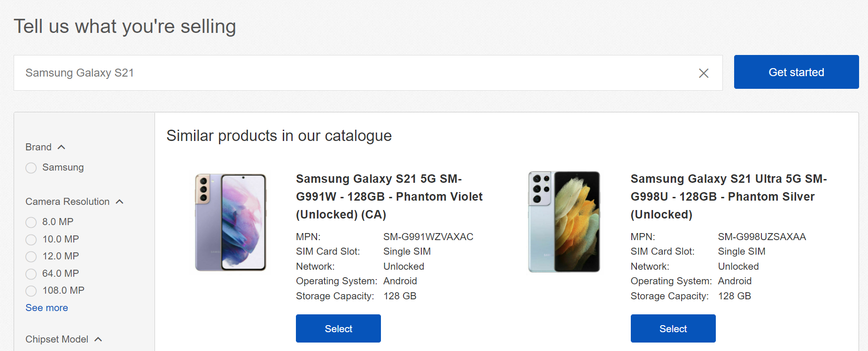The width and height of the screenshot is (868, 351).
Task: Choose the 108.0 MP camera resolution
Action: pyautogui.click(x=31, y=291)
